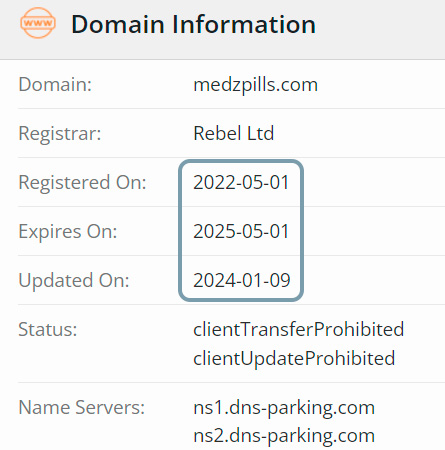
Task: Click the Updated On: label
Action: point(74,281)
